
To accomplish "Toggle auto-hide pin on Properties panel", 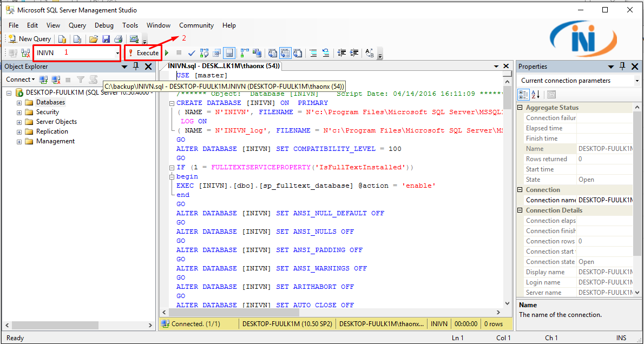I will pos(623,66).
